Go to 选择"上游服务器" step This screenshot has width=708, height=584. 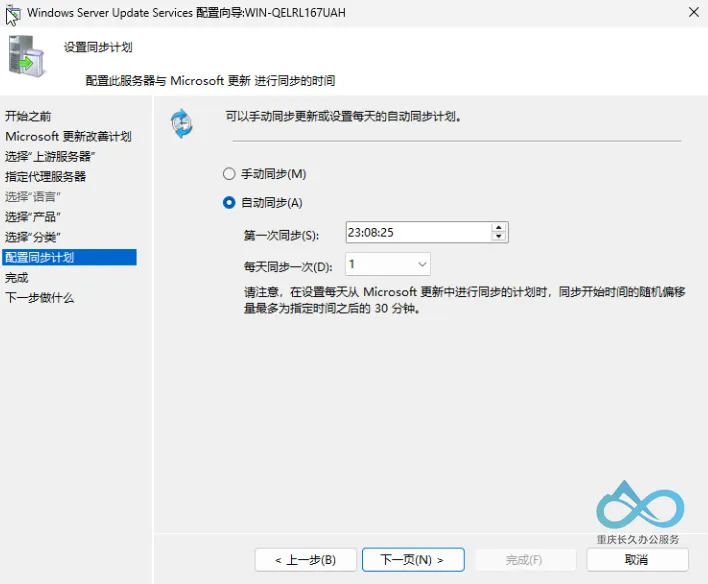click(50, 157)
